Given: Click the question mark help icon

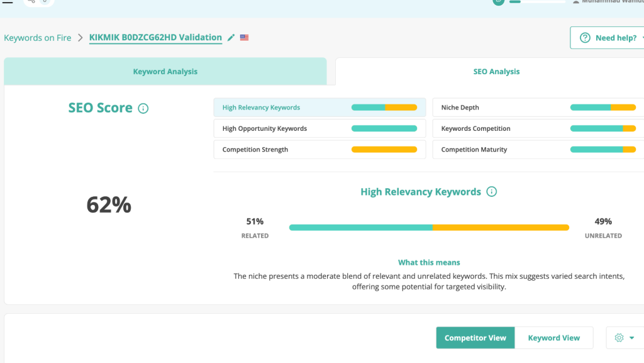Looking at the screenshot, I should [585, 38].
